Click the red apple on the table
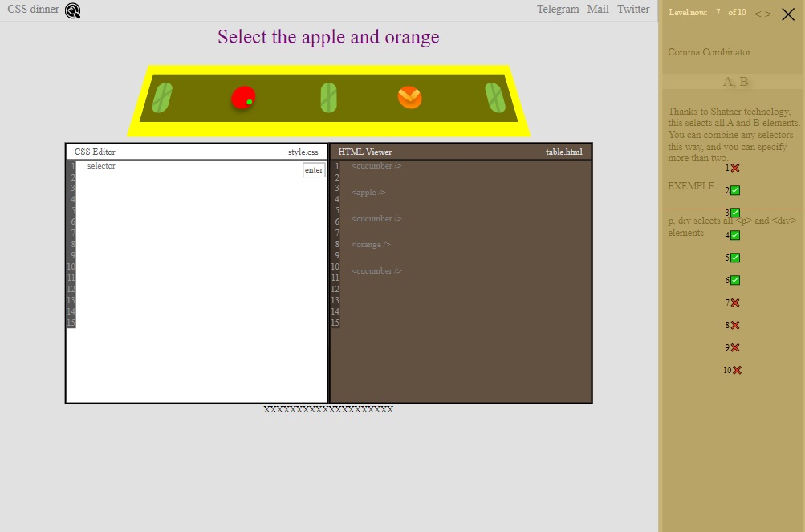The image size is (805, 532). pyautogui.click(x=243, y=98)
